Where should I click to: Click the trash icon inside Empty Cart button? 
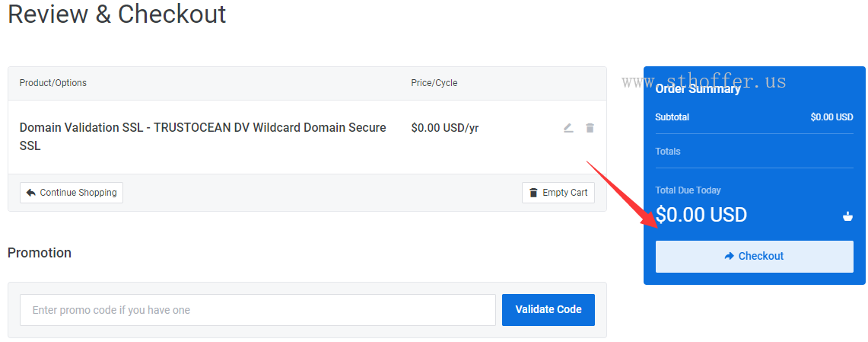click(x=533, y=193)
